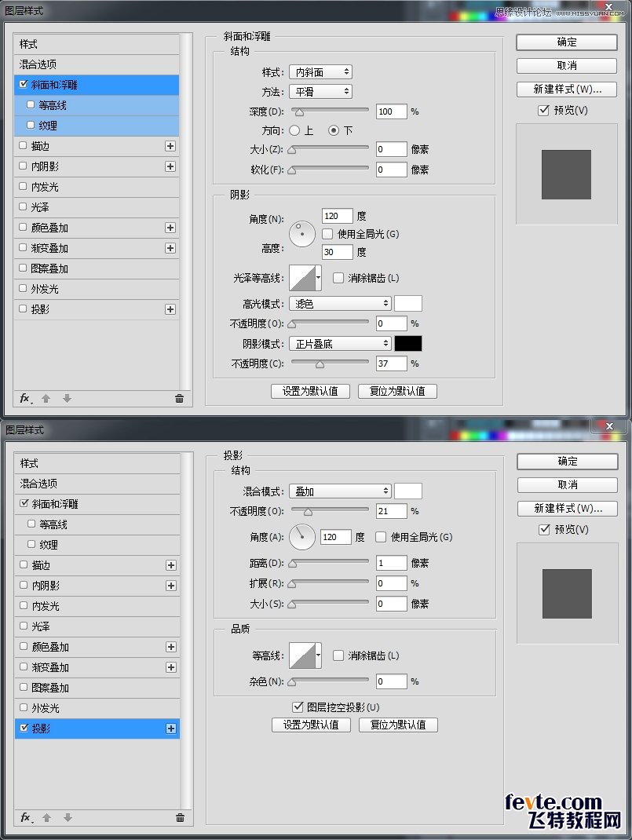
Task: Click the trash delete icon in the bottom dialog
Action: pos(180,817)
